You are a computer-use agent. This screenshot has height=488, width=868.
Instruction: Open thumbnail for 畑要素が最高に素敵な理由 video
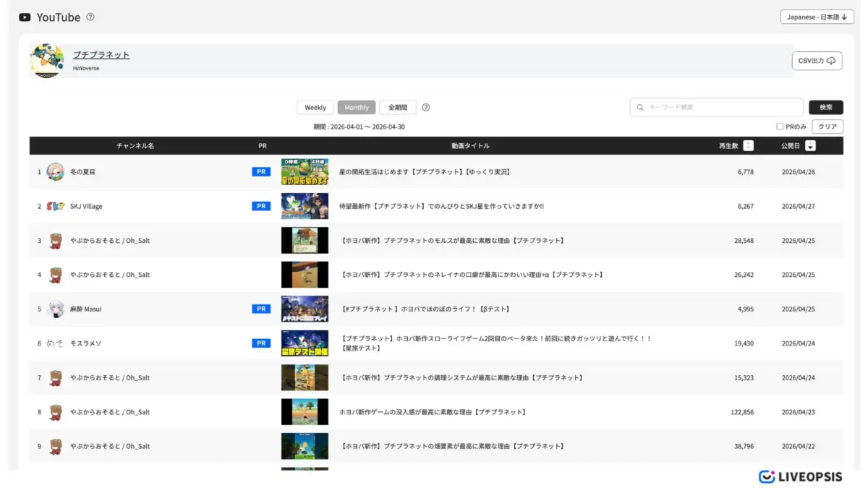[305, 446]
